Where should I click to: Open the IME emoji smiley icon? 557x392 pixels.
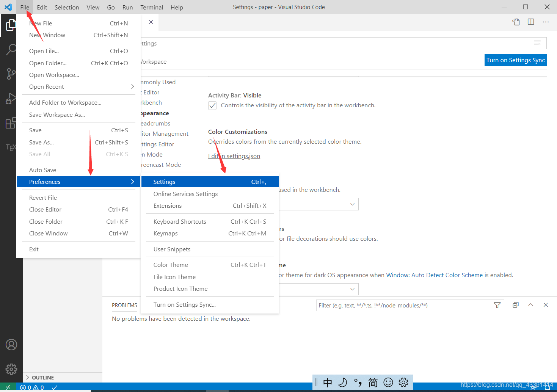(388, 383)
